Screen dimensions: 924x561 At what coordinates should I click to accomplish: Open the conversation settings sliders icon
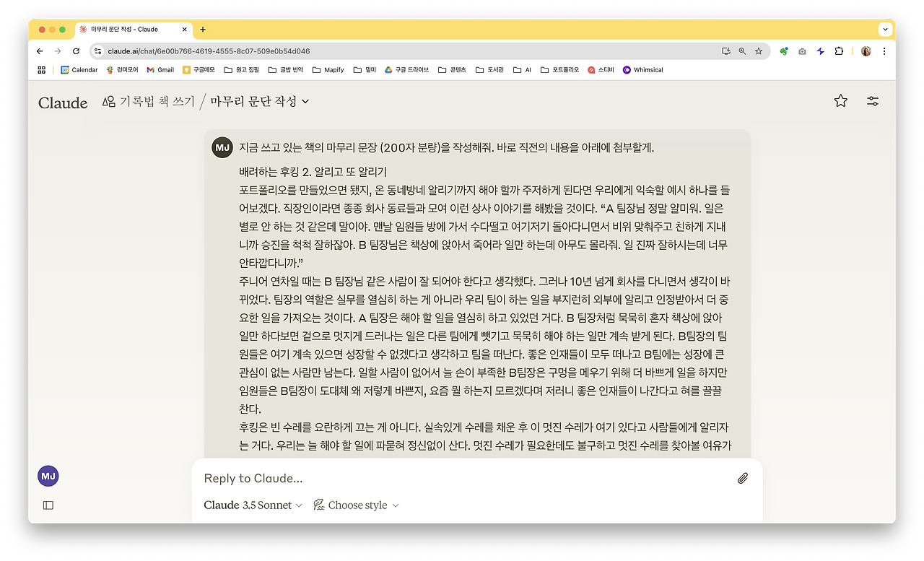tap(872, 102)
